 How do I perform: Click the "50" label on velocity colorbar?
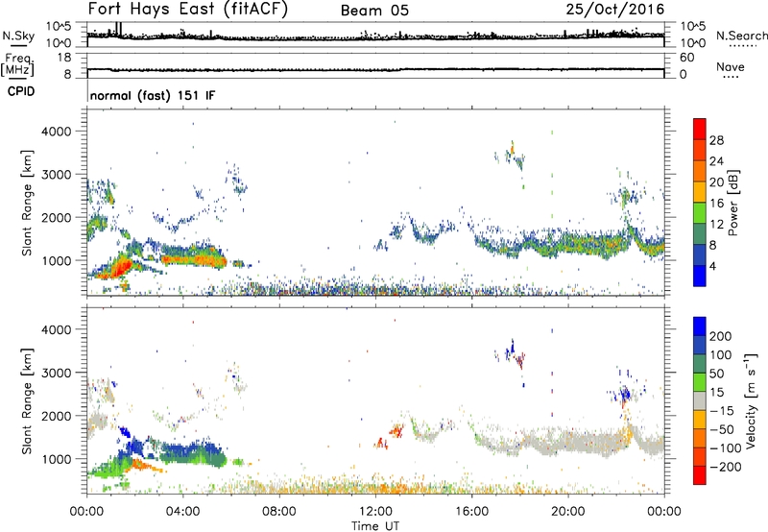coord(716,374)
